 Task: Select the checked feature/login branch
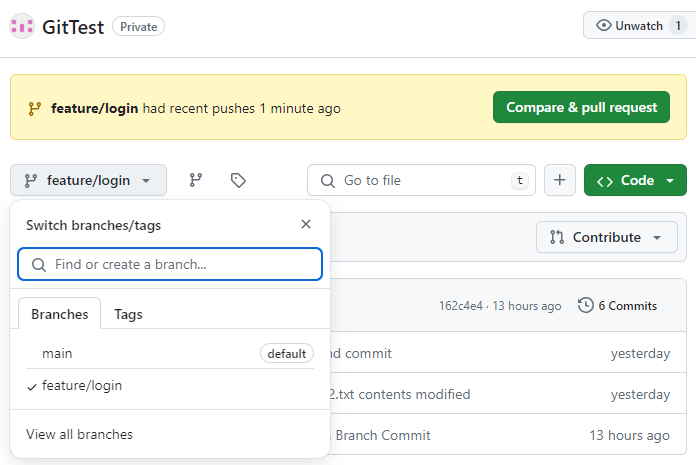[82, 385]
